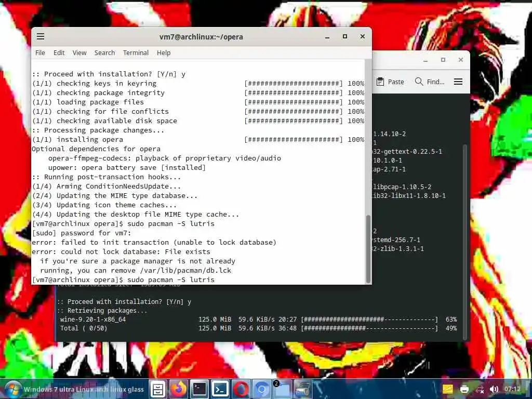The height and width of the screenshot is (399, 532).
Task: Open the Terminal menu
Action: 136,52
